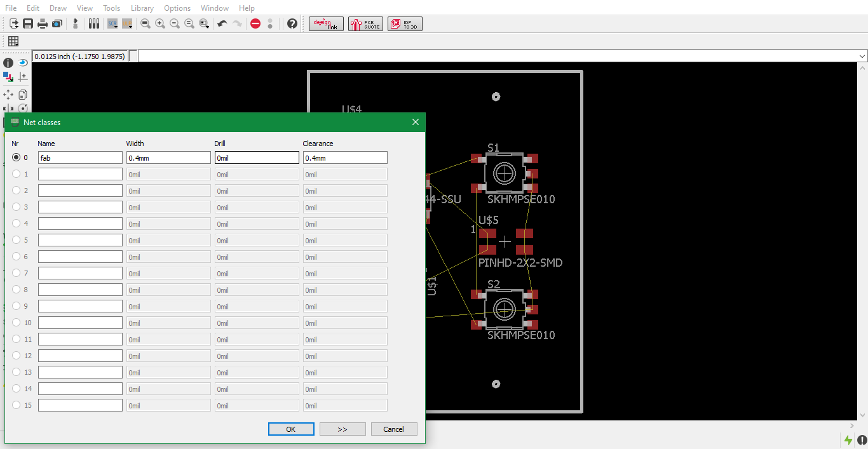Undo the last action
868x449 pixels.
pos(222,23)
